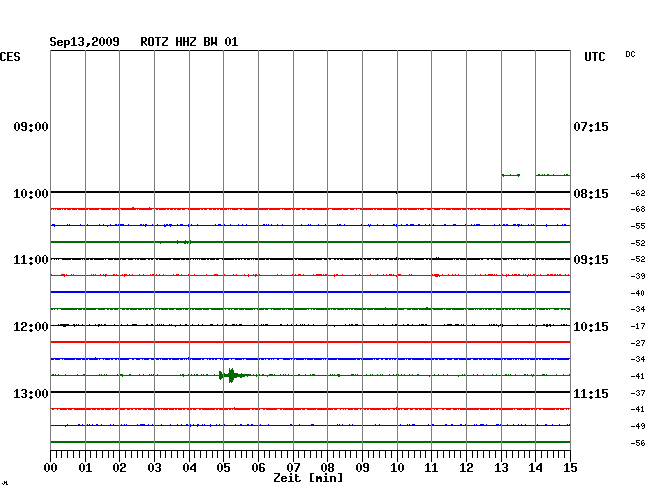
Task: Click the "00" minute axis label
Action: [x=51, y=468]
